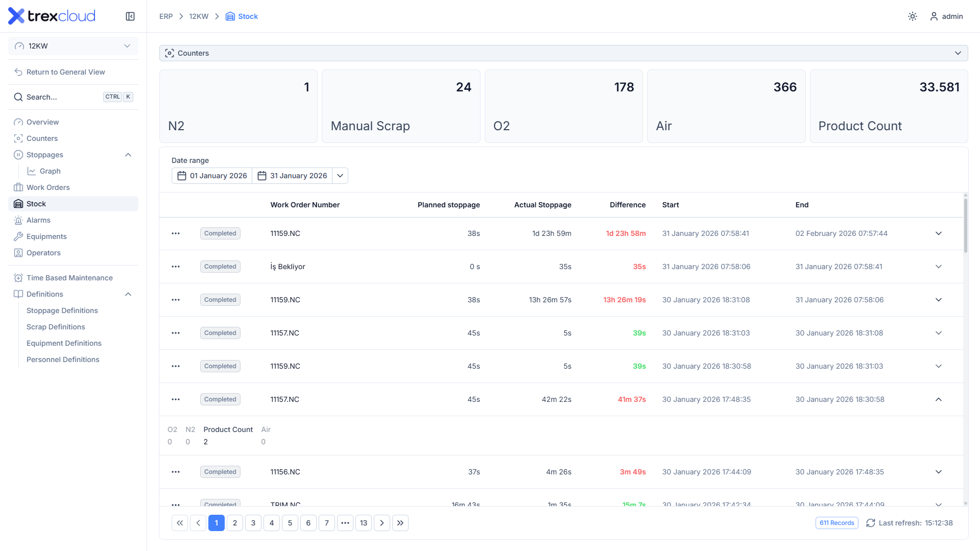Open the admin user menu
The width and height of the screenshot is (980, 551).
tap(946, 16)
